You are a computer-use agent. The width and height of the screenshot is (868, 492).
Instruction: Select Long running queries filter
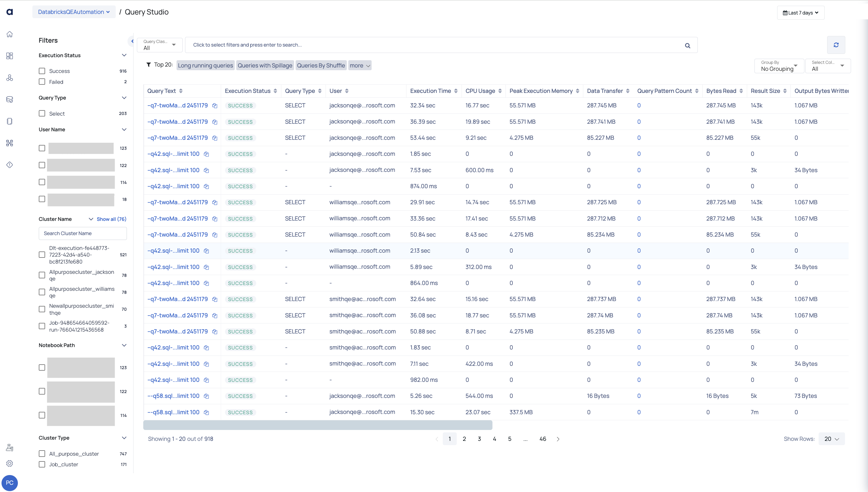tap(205, 66)
